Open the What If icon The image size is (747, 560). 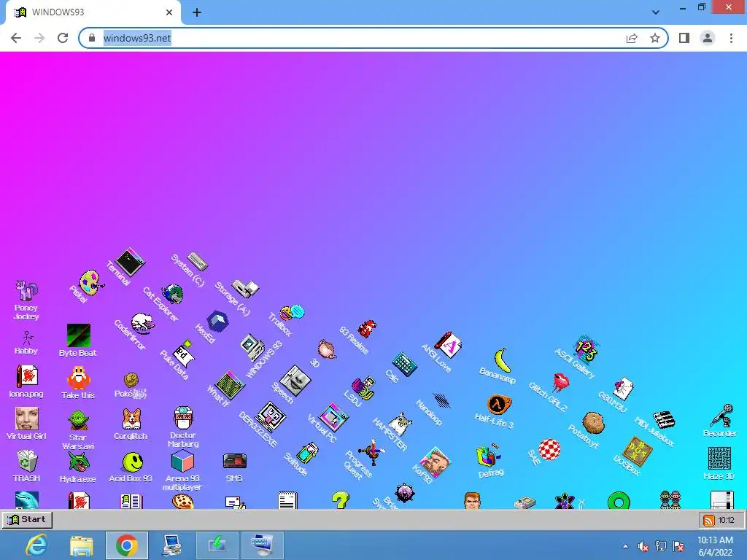tap(230, 385)
